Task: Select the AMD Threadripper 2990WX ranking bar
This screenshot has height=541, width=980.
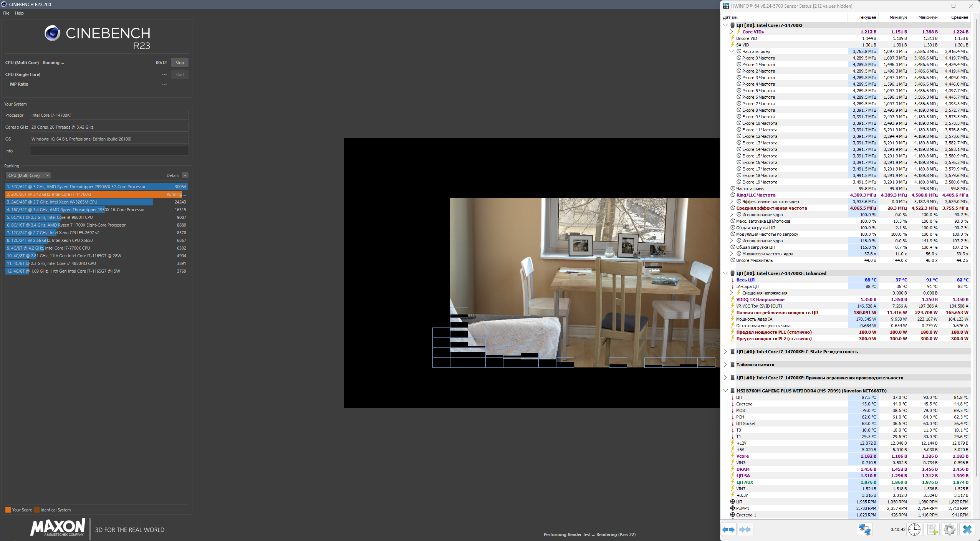Action: click(96, 187)
